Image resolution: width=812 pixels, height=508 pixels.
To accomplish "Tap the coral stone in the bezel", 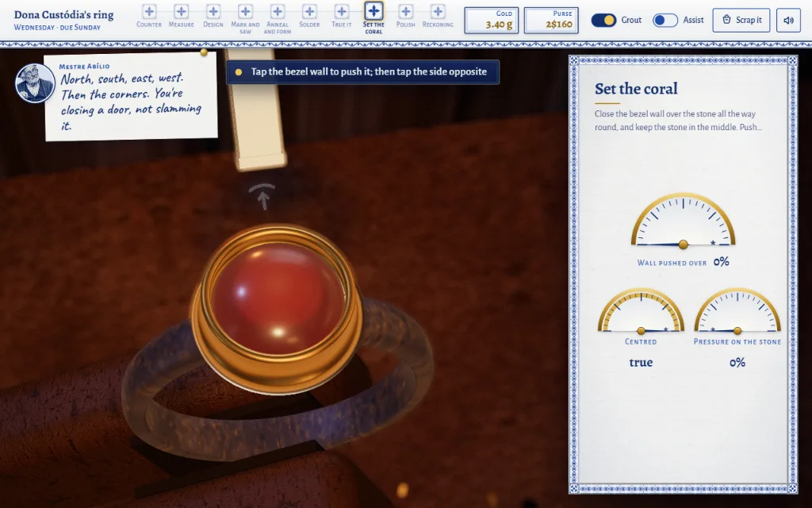I will click(x=278, y=299).
